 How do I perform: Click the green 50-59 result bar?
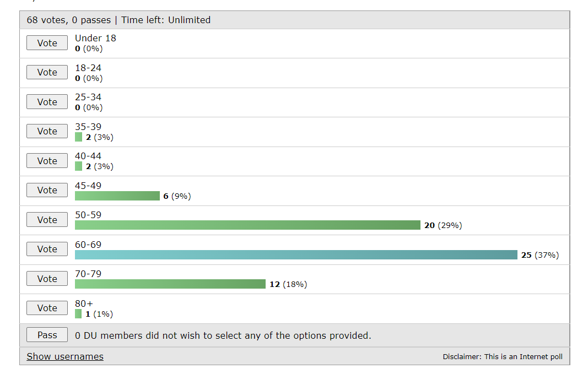click(247, 225)
